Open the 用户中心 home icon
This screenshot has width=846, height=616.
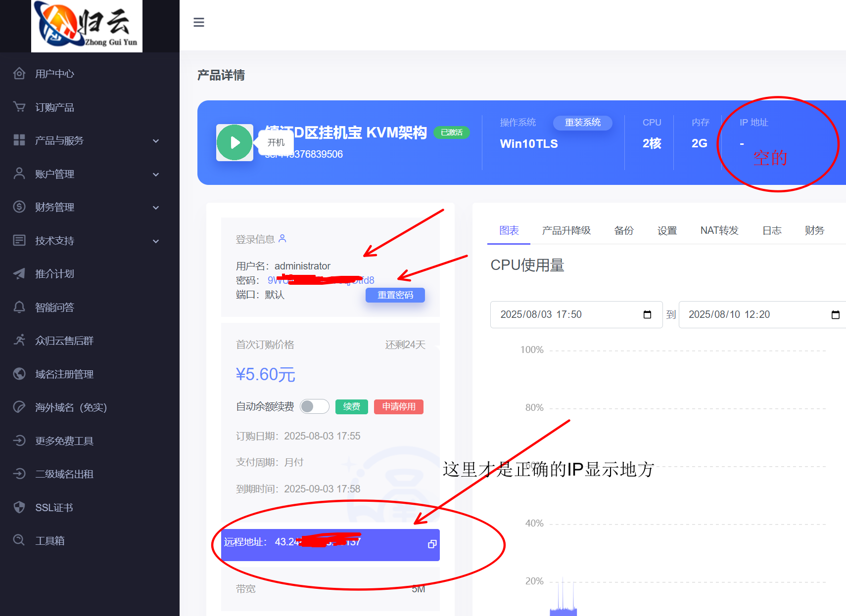[x=19, y=74]
